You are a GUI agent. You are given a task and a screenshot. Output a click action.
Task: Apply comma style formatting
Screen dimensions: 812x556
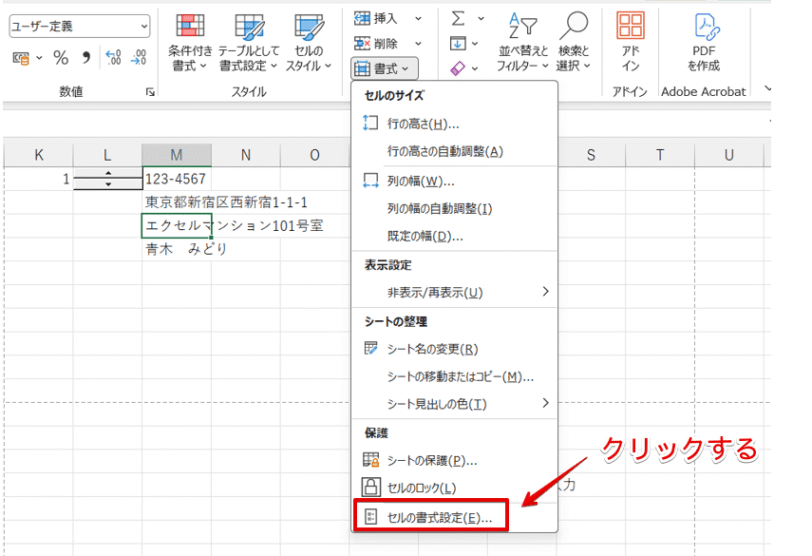click(86, 57)
